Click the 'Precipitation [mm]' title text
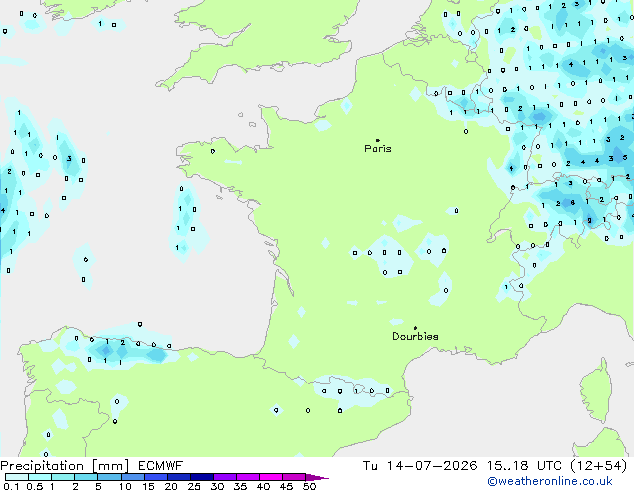Viewport: 634px width, 490px height. point(65,466)
